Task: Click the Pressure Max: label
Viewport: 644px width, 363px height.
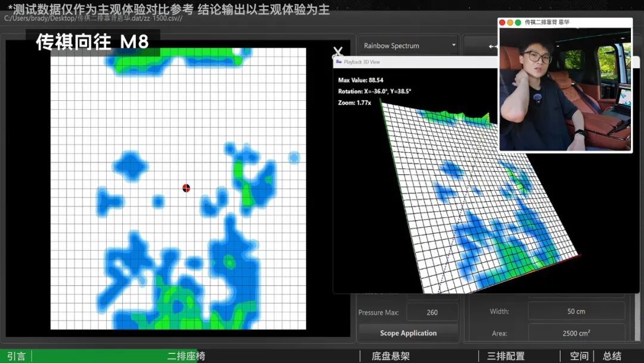Action: 378,312
